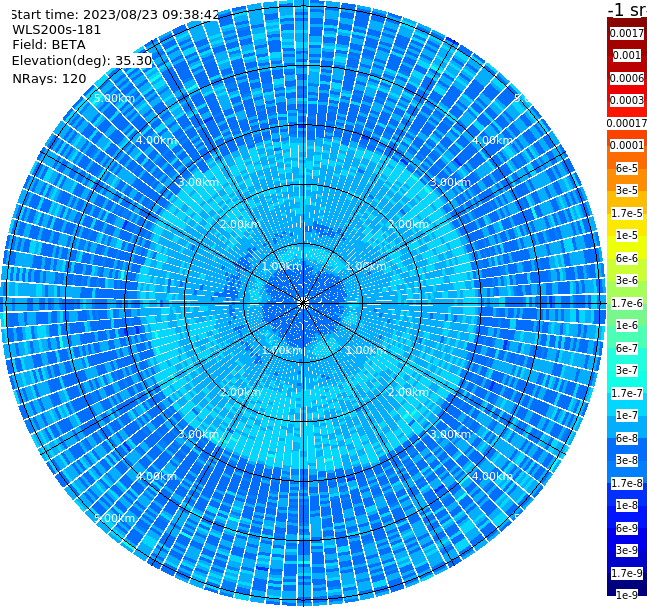This screenshot has height=607, width=647.
Task: Click the 1.7e-8 colorbar value
Action: pyautogui.click(x=627, y=483)
